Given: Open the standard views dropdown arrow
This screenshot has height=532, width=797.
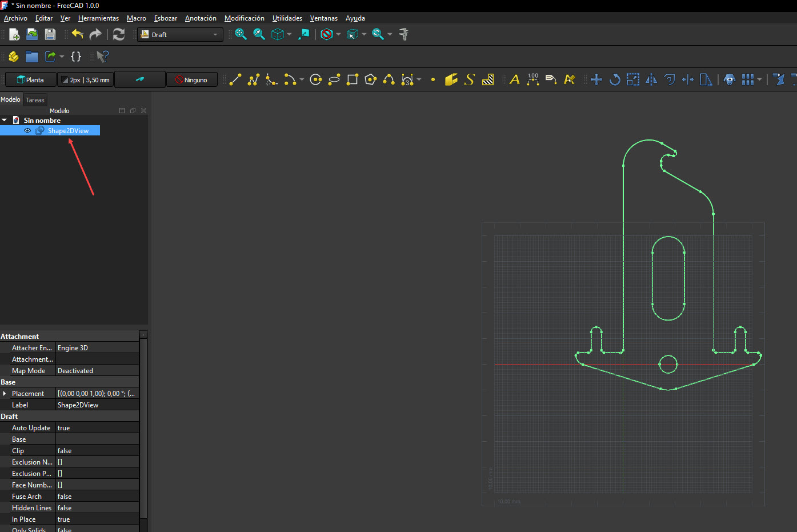Looking at the screenshot, I should tap(289, 34).
